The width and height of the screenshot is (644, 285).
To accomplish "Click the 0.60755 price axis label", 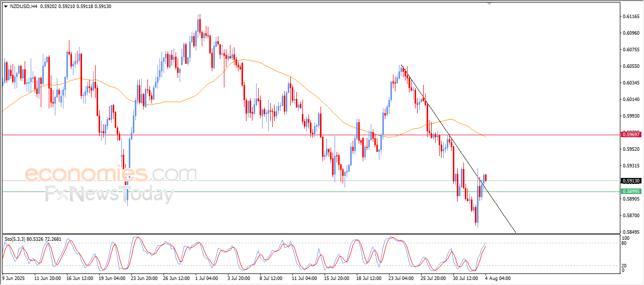I will (x=631, y=50).
